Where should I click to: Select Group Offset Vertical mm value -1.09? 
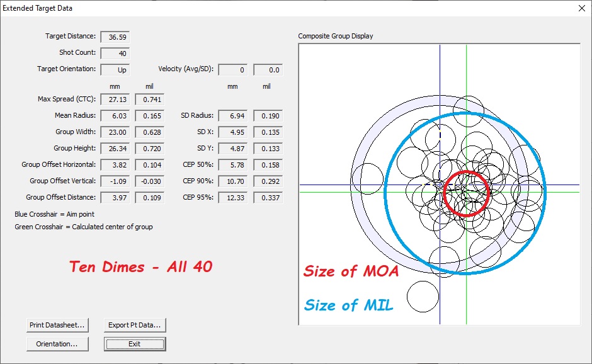click(x=115, y=181)
